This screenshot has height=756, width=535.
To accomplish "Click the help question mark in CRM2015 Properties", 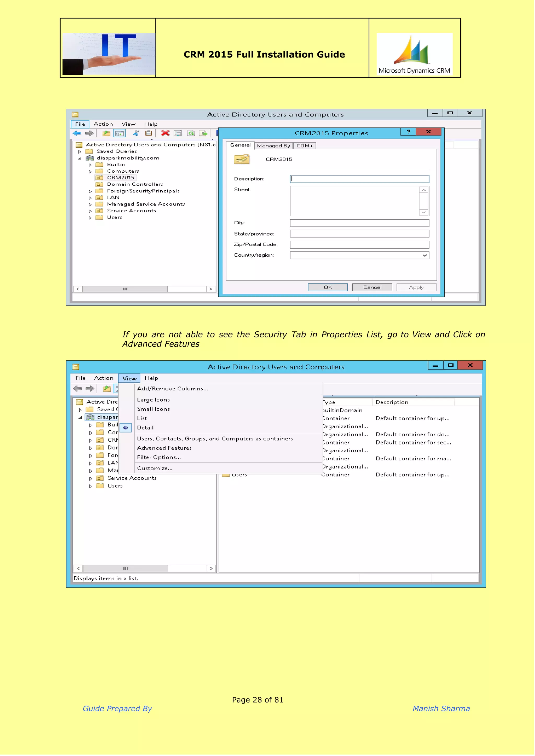I will click(x=409, y=132).
